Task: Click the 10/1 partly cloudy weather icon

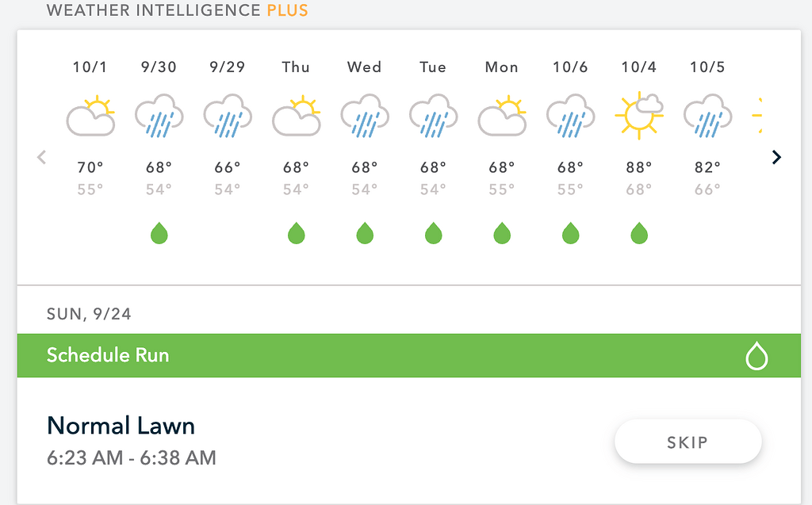Action: (x=90, y=117)
